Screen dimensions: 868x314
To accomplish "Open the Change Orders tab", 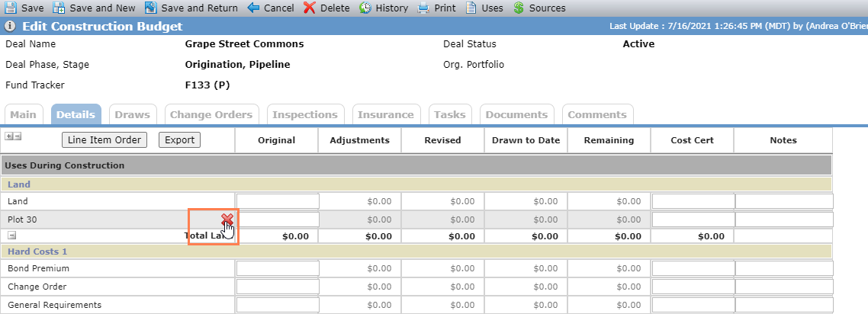I will point(211,114).
